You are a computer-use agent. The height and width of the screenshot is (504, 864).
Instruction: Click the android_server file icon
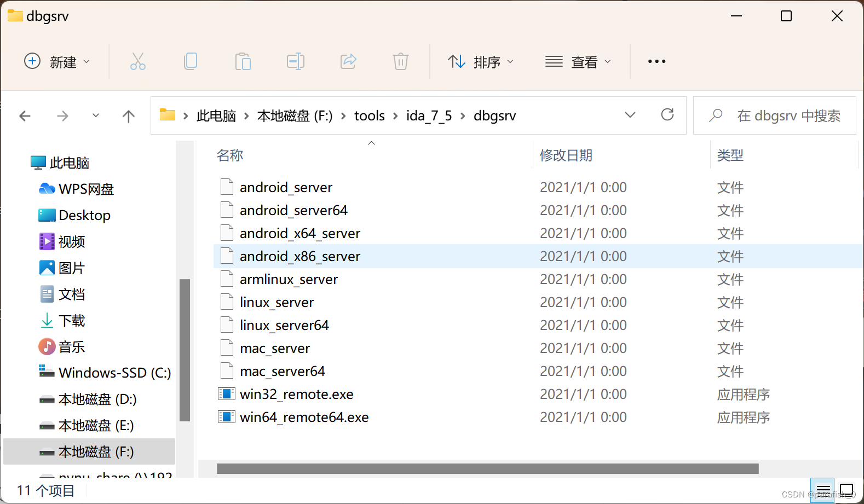227,187
